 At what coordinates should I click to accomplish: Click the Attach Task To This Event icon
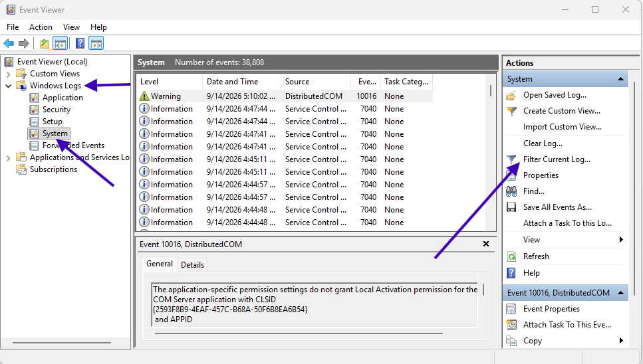click(x=511, y=325)
